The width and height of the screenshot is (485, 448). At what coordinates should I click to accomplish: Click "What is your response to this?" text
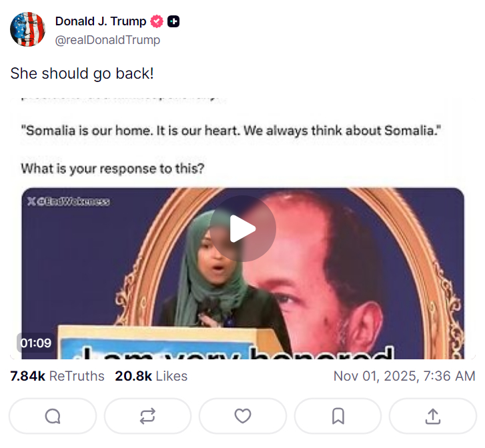[x=113, y=169]
